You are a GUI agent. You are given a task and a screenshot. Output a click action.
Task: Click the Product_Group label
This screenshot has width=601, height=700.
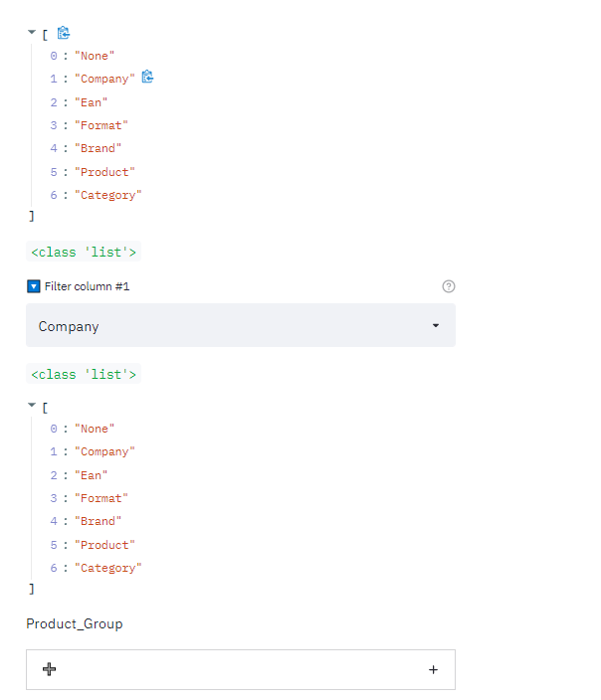click(x=75, y=623)
